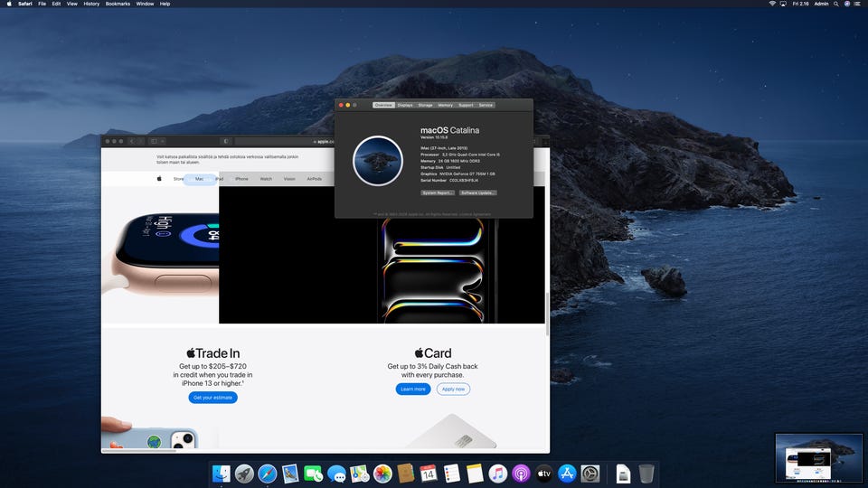Open Notes app in Dock

point(475,474)
